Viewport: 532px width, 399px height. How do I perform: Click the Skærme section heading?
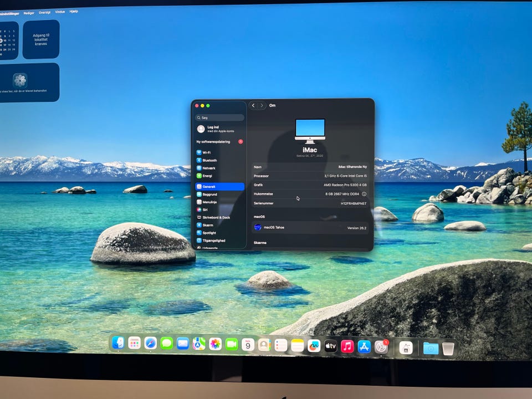[260, 243]
